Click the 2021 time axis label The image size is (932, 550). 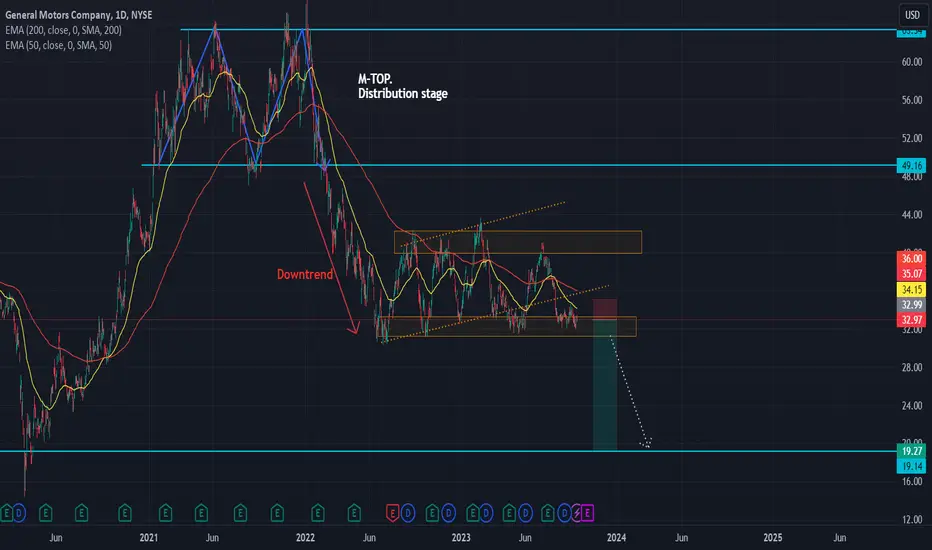click(149, 538)
